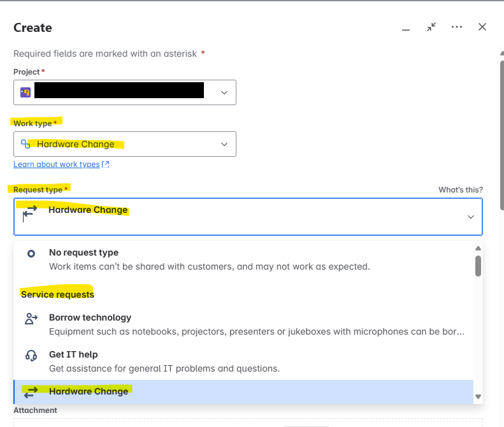The height and width of the screenshot is (427, 504).
Task: Click swap arrows icon in Request type field
Action: (30, 212)
